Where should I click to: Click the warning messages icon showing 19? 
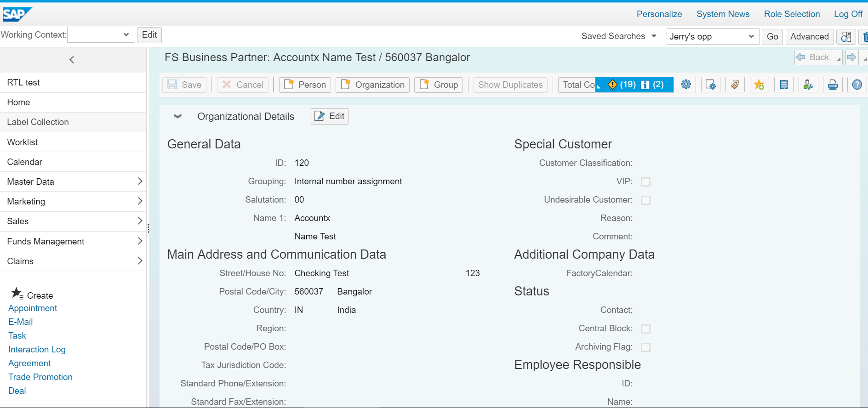(x=622, y=85)
